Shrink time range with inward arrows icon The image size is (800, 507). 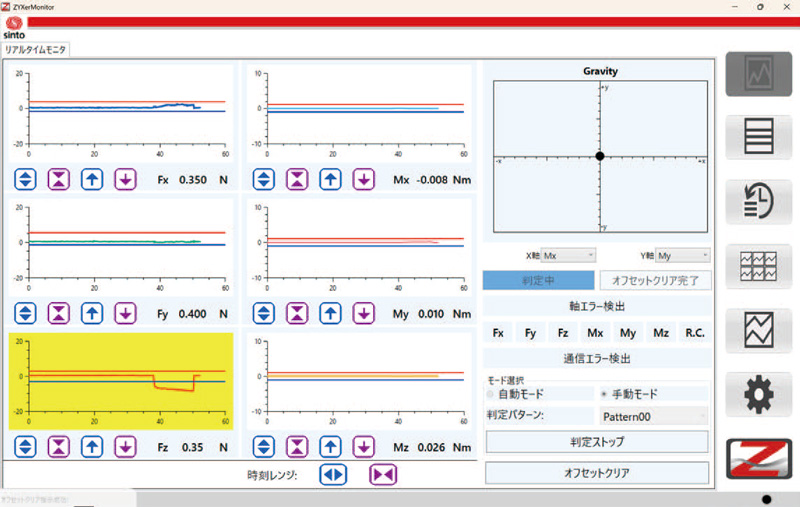click(x=383, y=474)
